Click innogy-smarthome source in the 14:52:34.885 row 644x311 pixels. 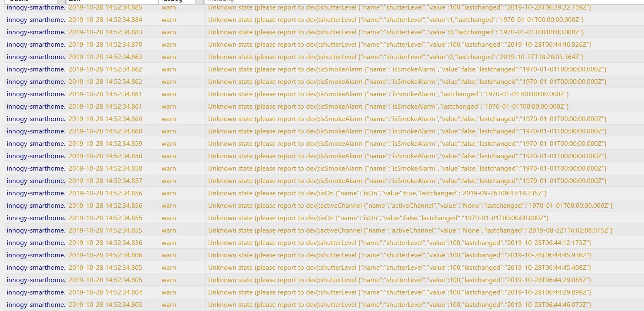(x=36, y=7)
